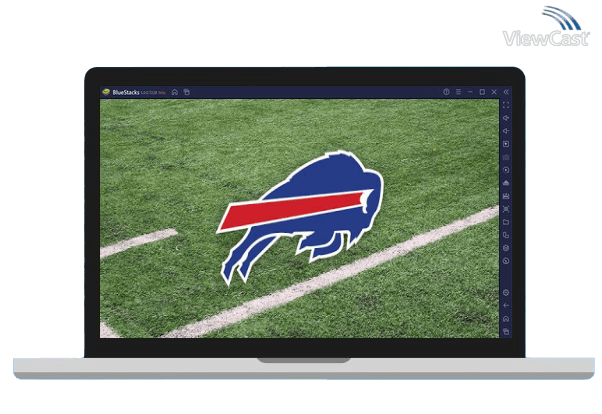Open the media folder icon in sidebar
602x414 pixels.
point(506,222)
